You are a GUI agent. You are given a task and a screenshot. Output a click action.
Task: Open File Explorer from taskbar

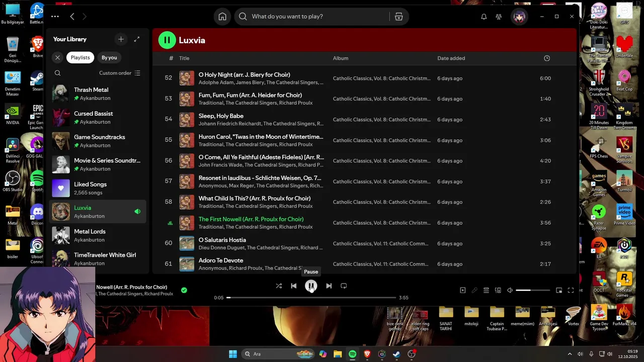tap(337, 354)
